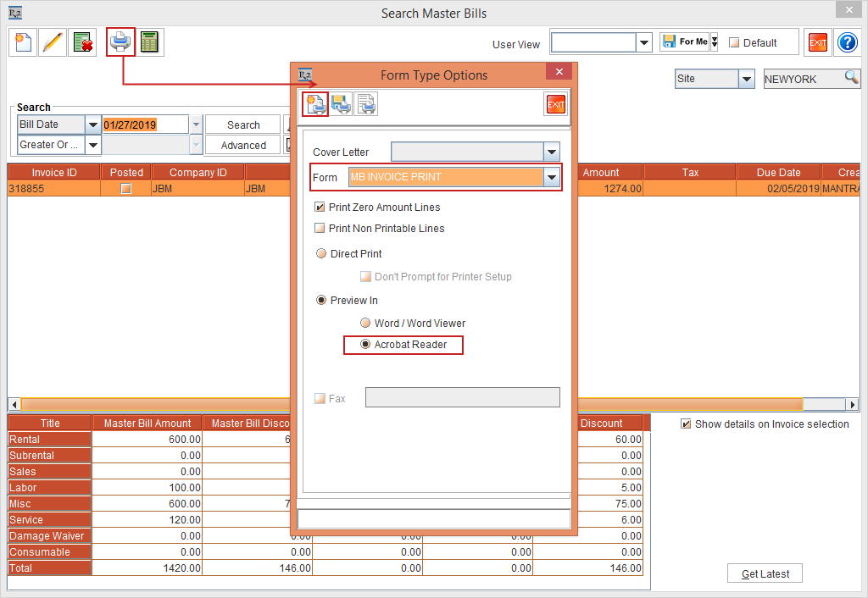Screen dimensions: 868x598
Task: Open the Site dropdown
Action: (744, 78)
